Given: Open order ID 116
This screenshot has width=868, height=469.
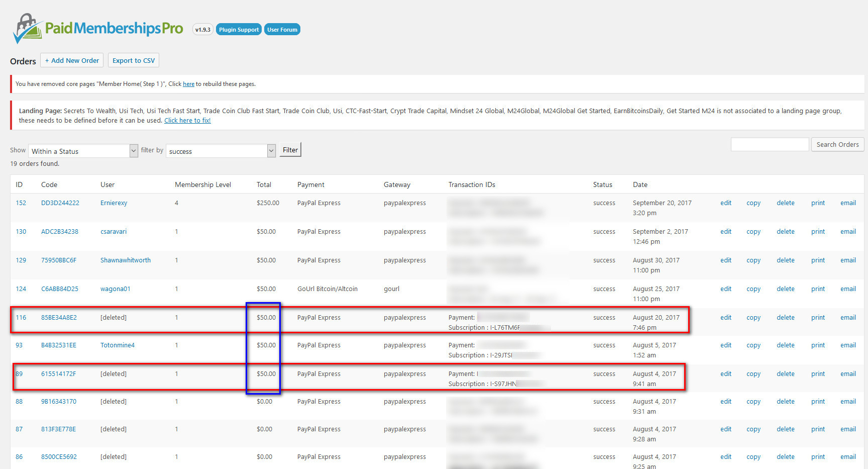Looking at the screenshot, I should (21, 318).
